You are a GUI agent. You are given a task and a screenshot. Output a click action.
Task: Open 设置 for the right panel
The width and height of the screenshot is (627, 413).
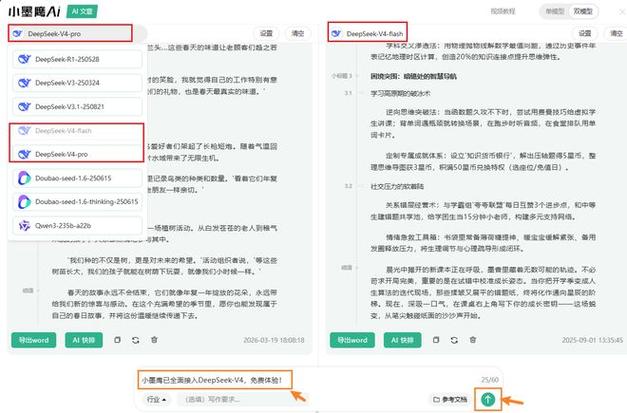tap(585, 33)
